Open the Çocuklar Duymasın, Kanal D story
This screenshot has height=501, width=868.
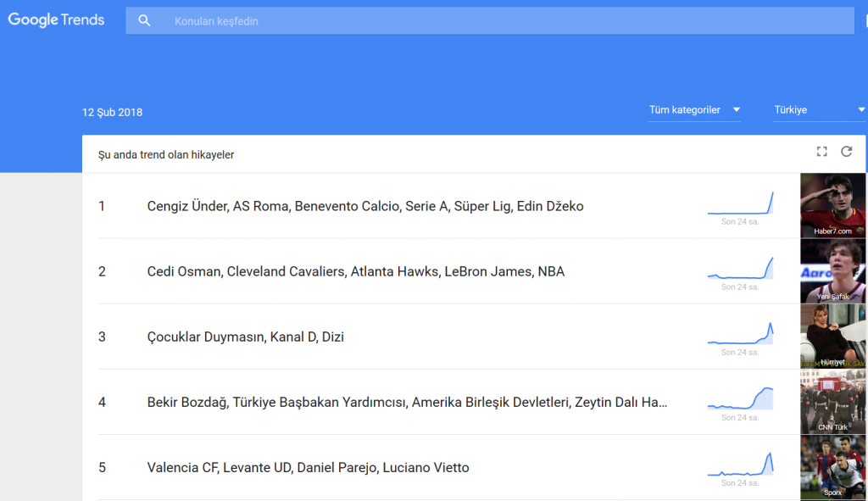coord(245,337)
